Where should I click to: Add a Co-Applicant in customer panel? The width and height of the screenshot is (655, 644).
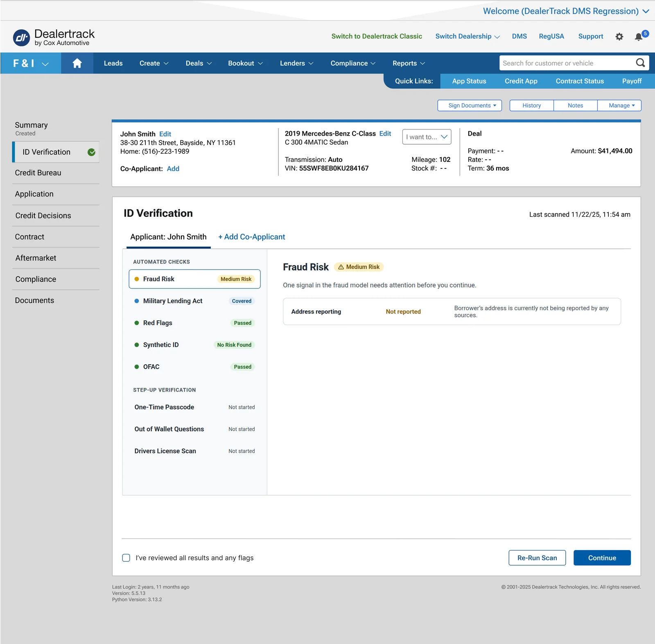pos(173,169)
